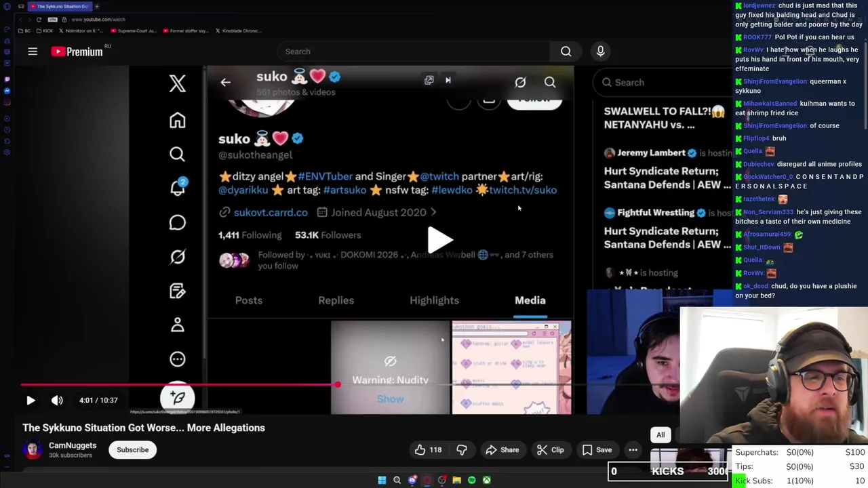Image resolution: width=868 pixels, height=488 pixels.
Task: Show the Nudity warning media
Action: click(390, 399)
